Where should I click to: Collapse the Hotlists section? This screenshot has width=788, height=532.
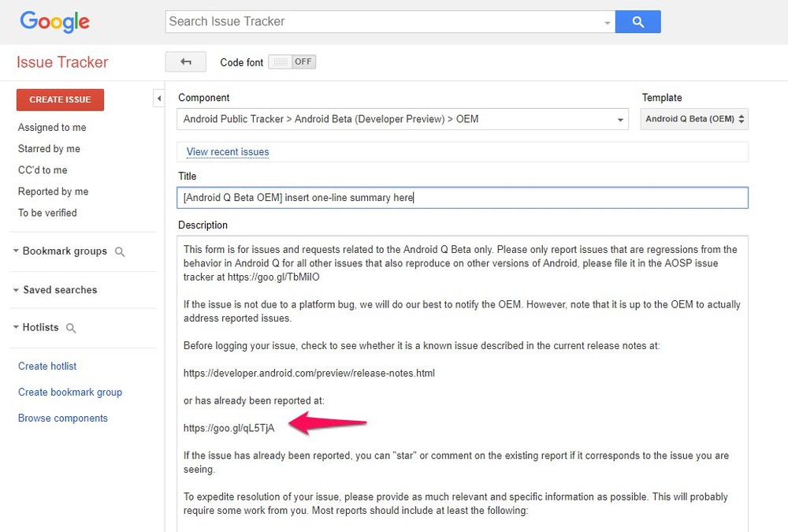click(16, 327)
